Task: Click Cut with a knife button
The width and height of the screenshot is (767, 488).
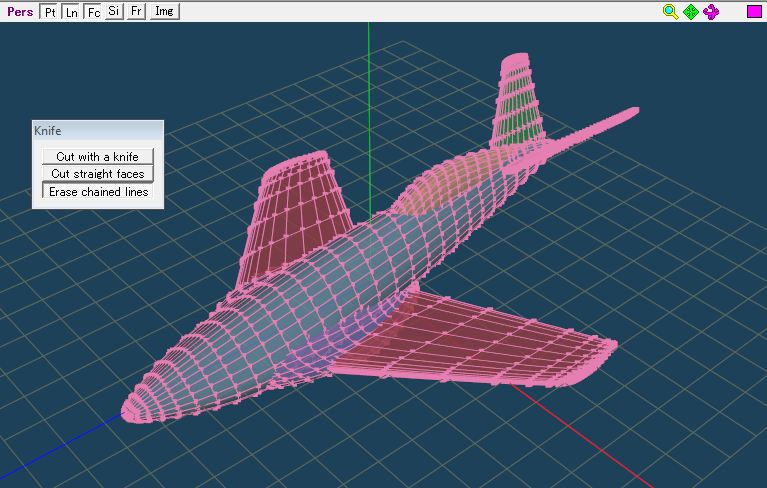Action: click(98, 156)
